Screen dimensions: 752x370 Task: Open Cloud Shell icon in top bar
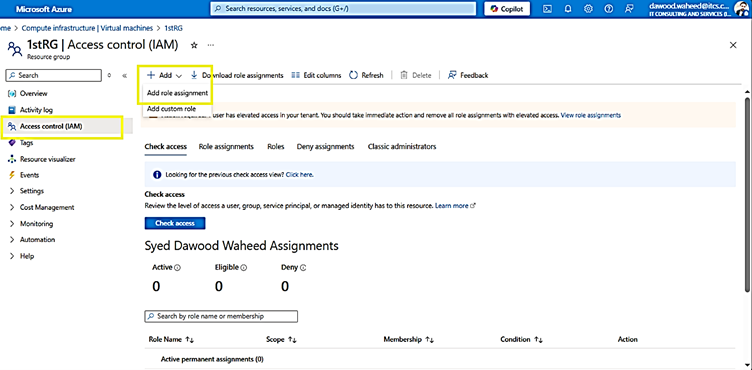point(547,9)
